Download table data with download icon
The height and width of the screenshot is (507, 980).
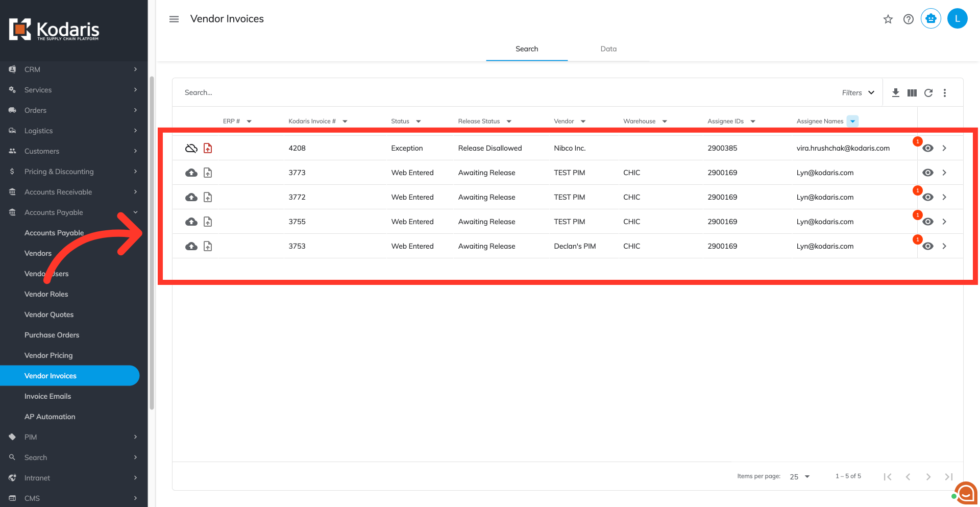[x=896, y=92]
